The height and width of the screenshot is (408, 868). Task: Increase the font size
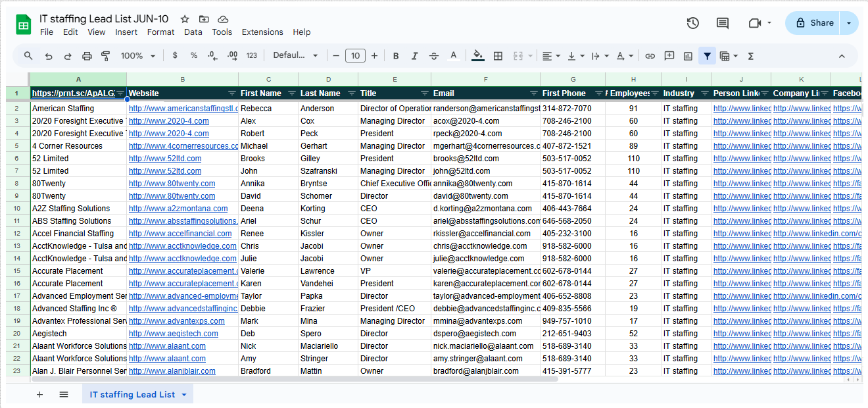pyautogui.click(x=374, y=56)
